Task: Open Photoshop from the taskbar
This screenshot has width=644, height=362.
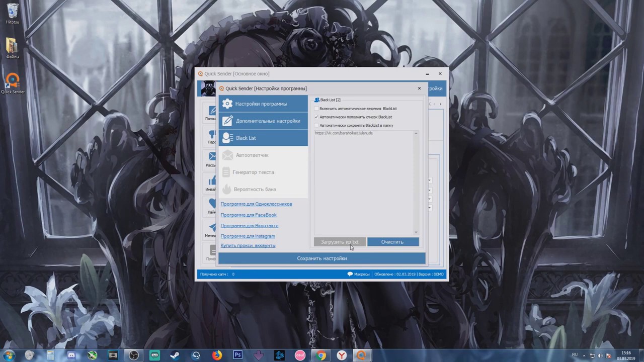Action: [238, 355]
